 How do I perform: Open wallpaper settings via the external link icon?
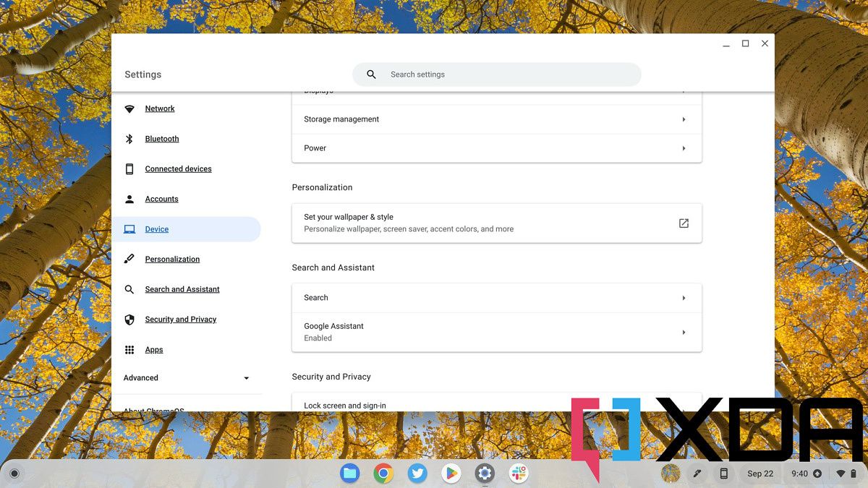pos(683,223)
